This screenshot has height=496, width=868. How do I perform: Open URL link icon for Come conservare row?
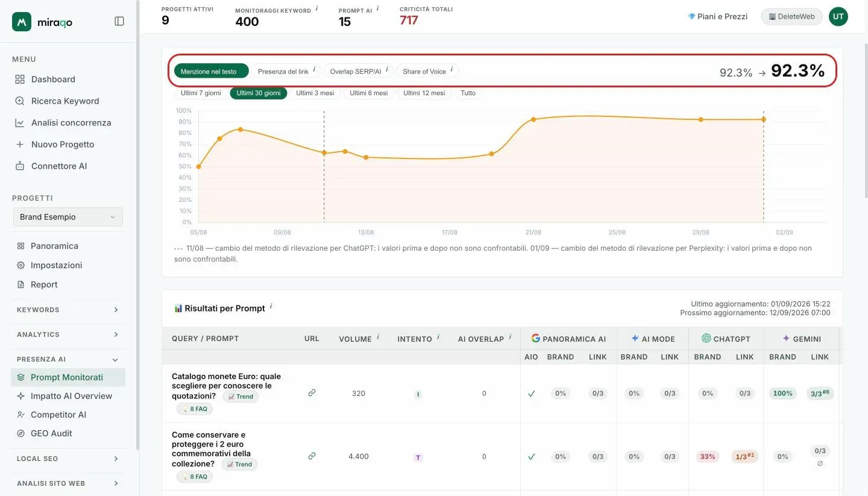point(312,456)
